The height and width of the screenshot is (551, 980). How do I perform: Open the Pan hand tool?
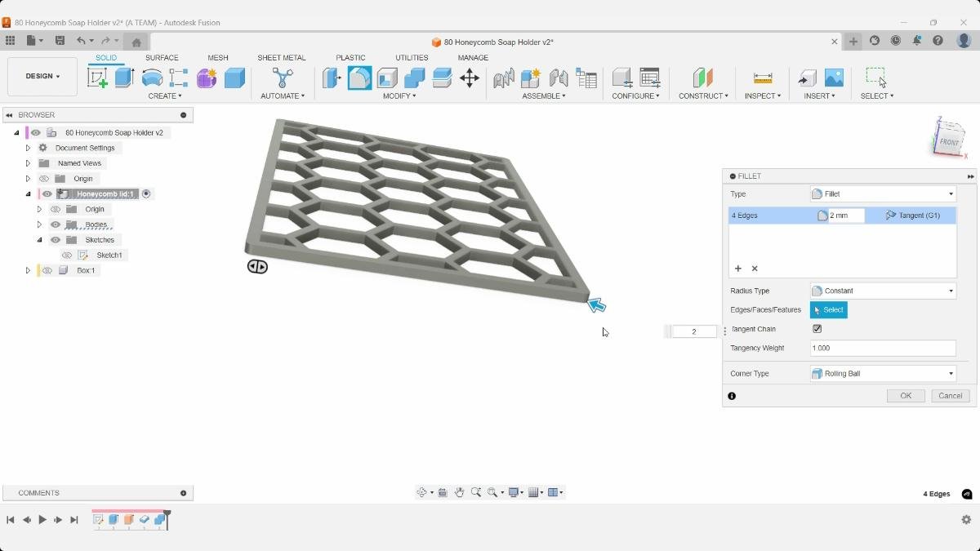click(460, 492)
